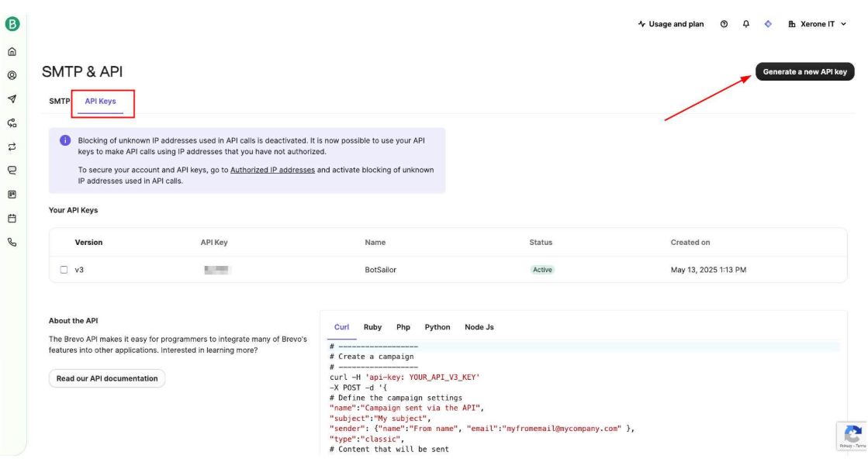Select the Node Js code tab

(x=479, y=327)
